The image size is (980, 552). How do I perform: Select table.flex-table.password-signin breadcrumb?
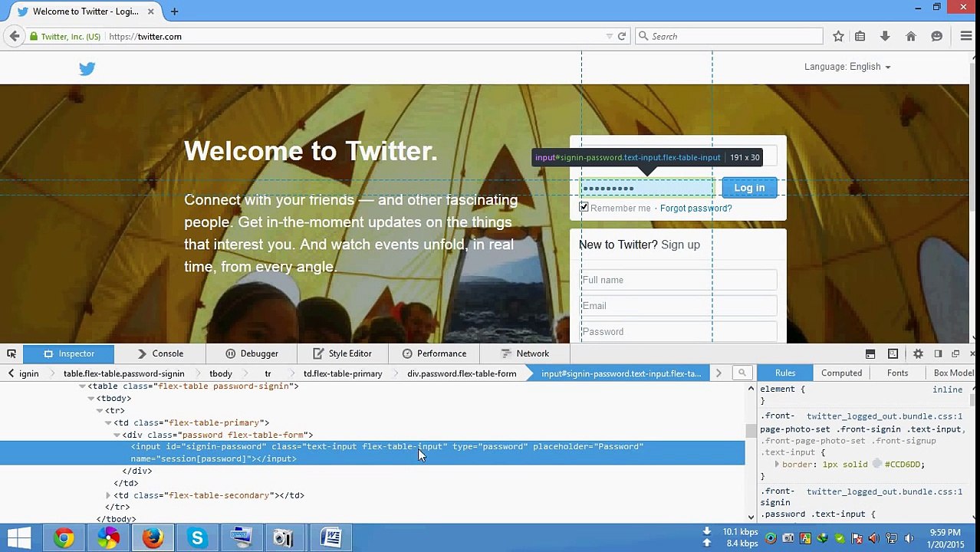[x=124, y=374]
